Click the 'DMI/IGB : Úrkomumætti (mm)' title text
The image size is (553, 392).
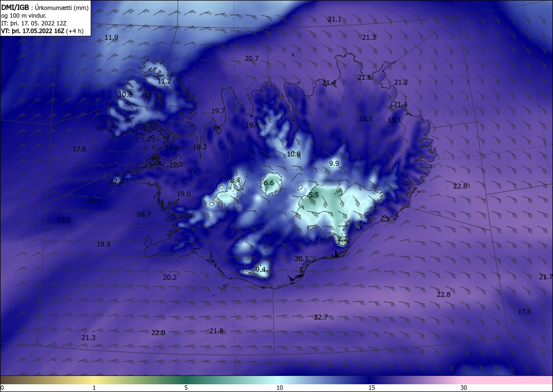[45, 8]
